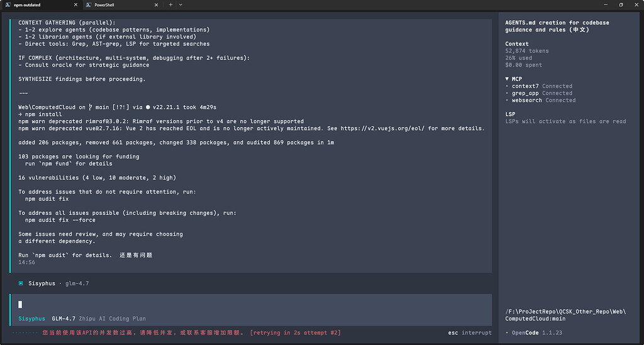Click the Context section heading
Image resolution: width=644 pixels, height=345 pixels.
coord(517,44)
